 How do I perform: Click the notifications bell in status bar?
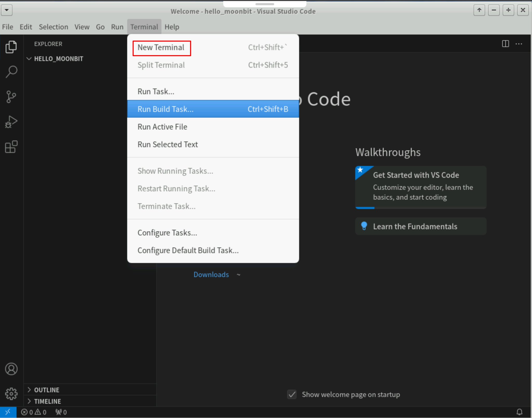click(x=519, y=412)
